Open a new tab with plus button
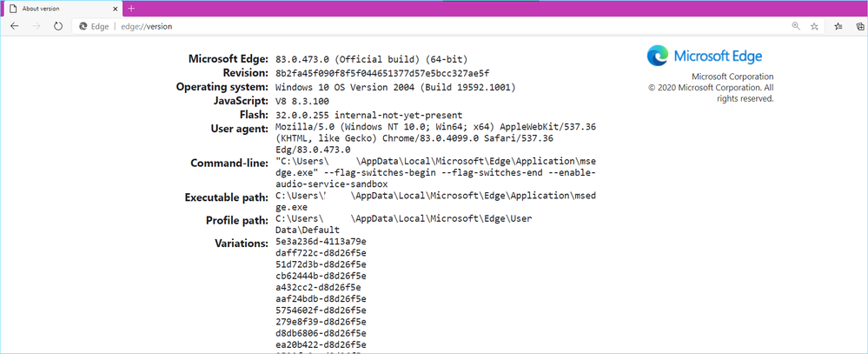Screen dimensions: 868x354 (x=131, y=9)
